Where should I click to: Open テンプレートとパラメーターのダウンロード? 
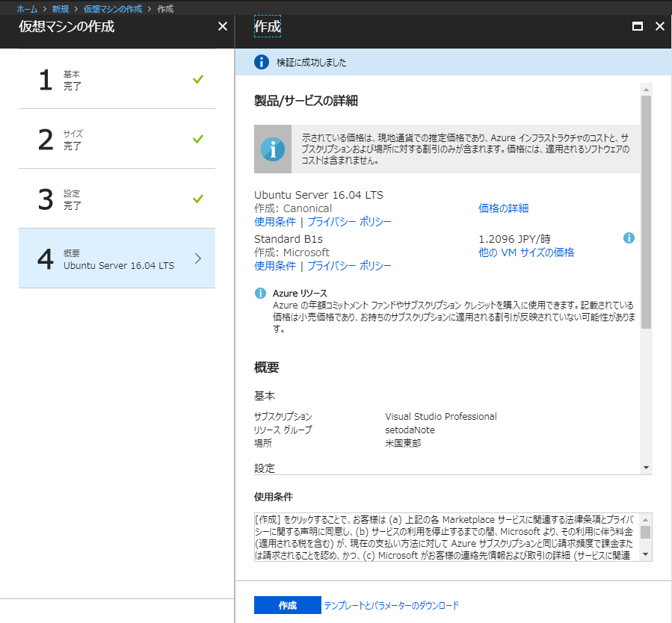pyautogui.click(x=389, y=605)
